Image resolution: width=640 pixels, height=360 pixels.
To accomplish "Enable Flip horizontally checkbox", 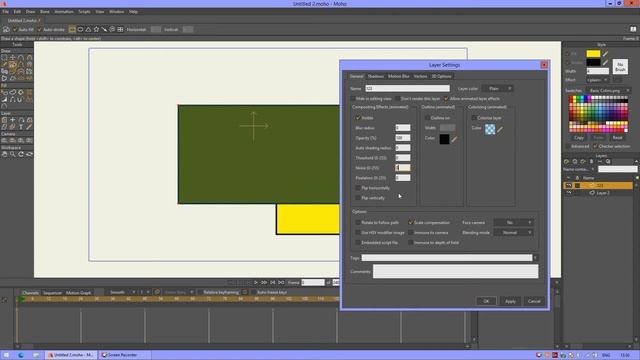I will coord(358,188).
